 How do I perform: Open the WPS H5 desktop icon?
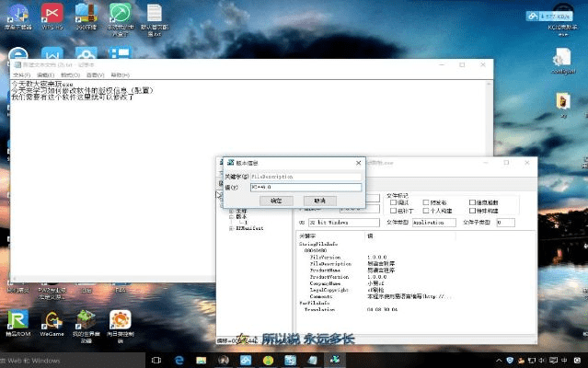(x=52, y=13)
